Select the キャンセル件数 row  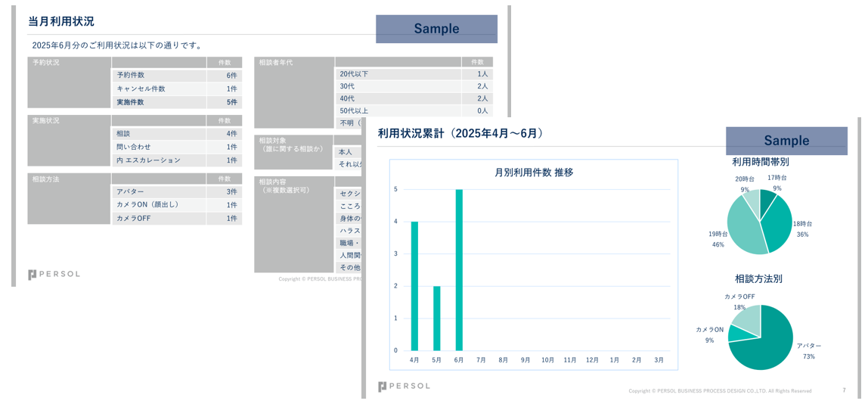click(176, 89)
